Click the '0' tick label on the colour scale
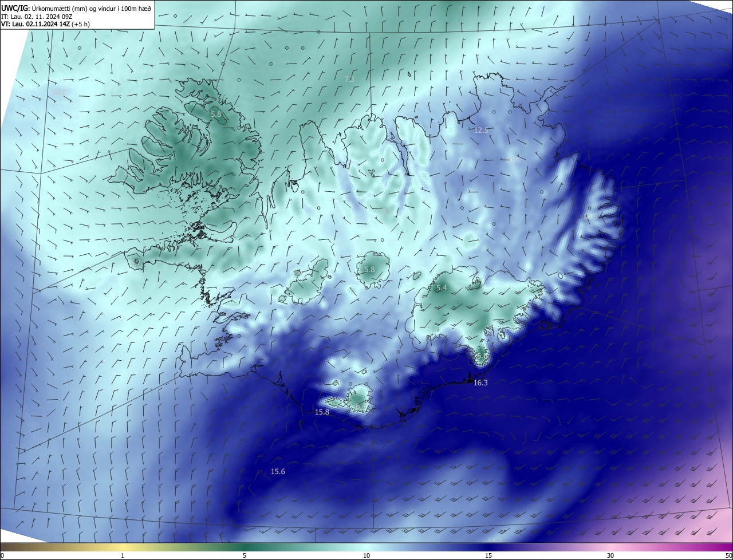The height and width of the screenshot is (560, 733). (2, 556)
